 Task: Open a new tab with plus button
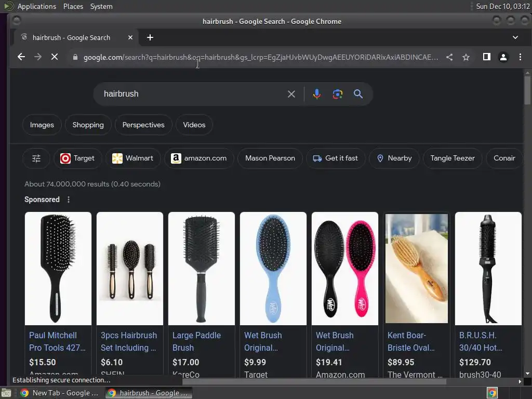point(150,37)
